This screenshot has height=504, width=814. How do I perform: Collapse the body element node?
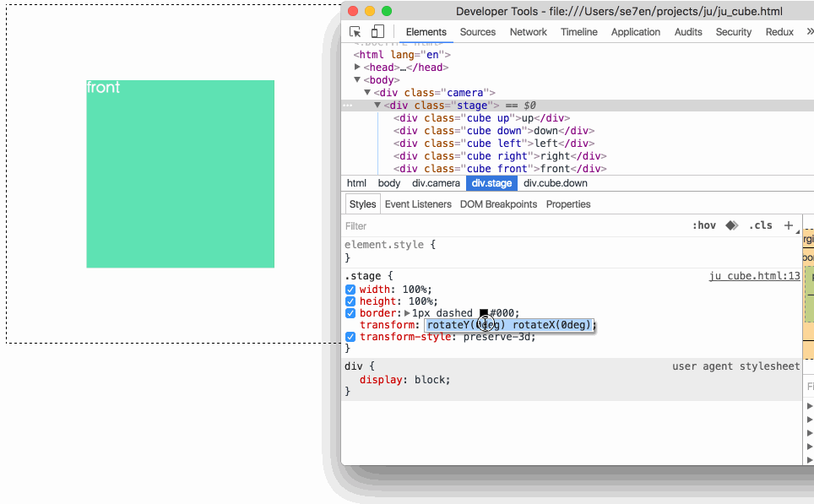[x=357, y=79]
